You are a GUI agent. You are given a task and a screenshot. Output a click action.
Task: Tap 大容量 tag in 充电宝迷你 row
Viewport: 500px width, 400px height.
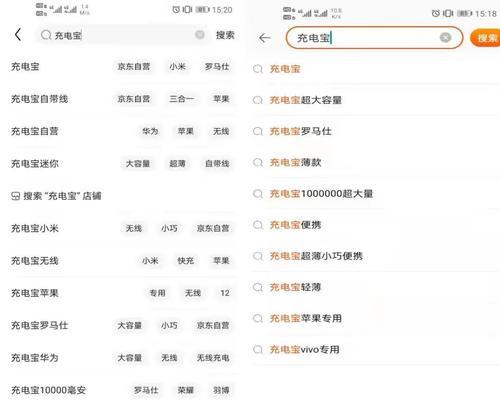138,164
